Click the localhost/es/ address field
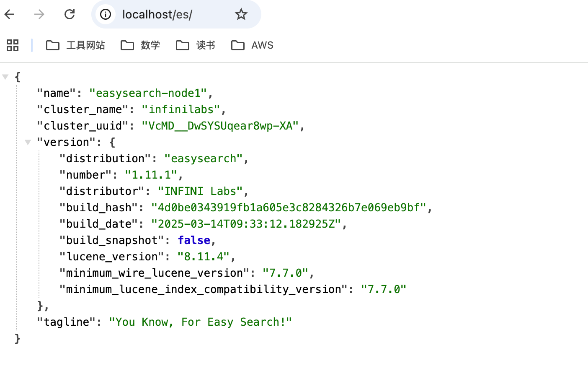Screen dimensions: 588x379 pos(168,14)
